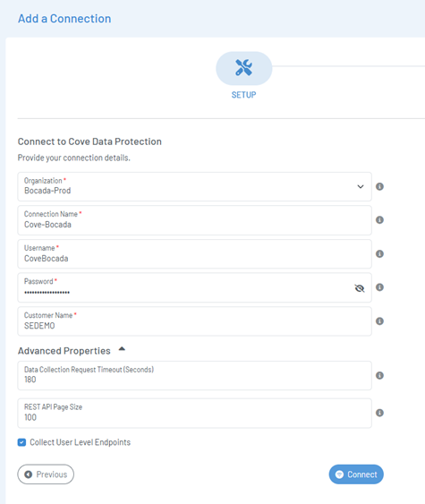Show info icon beside Connection Name

click(x=379, y=220)
